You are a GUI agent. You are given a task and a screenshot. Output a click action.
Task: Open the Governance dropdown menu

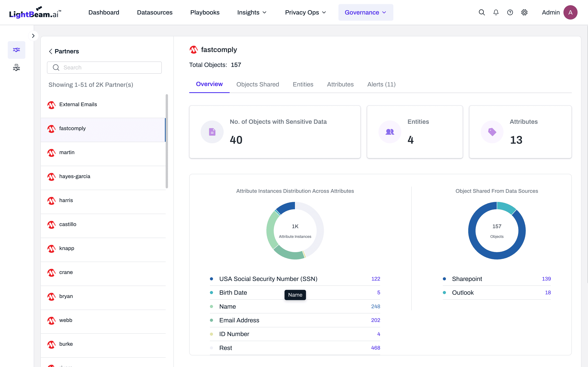click(x=366, y=12)
